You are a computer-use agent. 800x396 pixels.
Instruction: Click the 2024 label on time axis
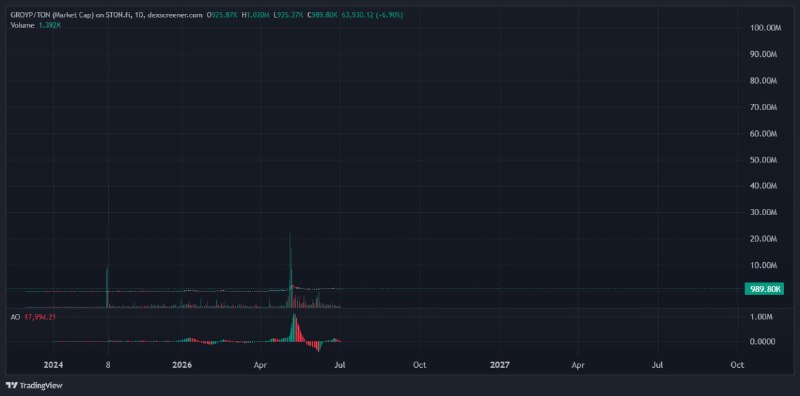(x=53, y=365)
